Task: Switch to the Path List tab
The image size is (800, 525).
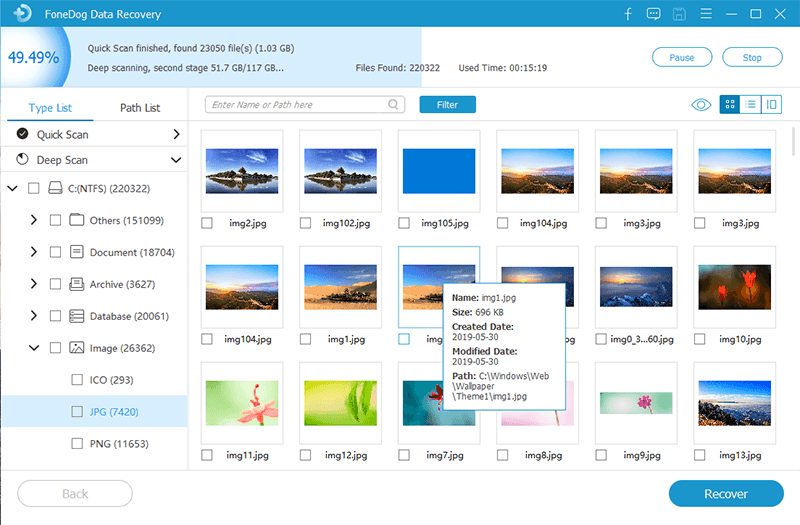Action: pyautogui.click(x=140, y=108)
